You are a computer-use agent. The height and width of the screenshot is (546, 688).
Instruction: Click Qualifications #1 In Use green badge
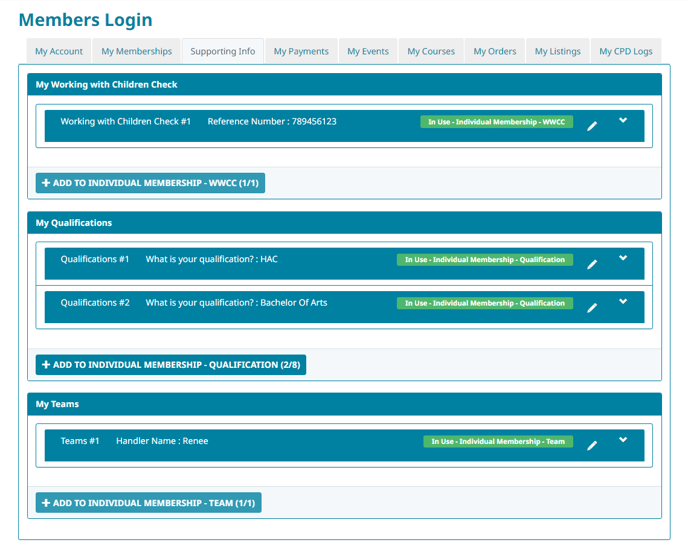484,260
